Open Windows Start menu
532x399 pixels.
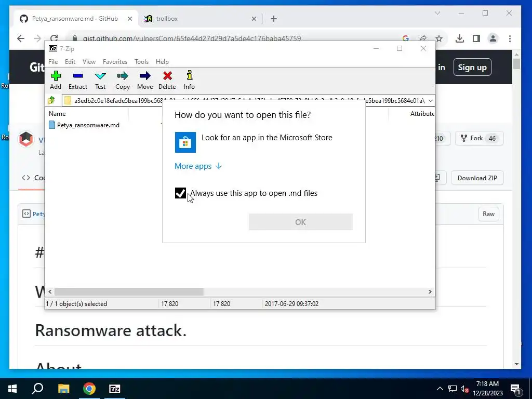click(12, 389)
